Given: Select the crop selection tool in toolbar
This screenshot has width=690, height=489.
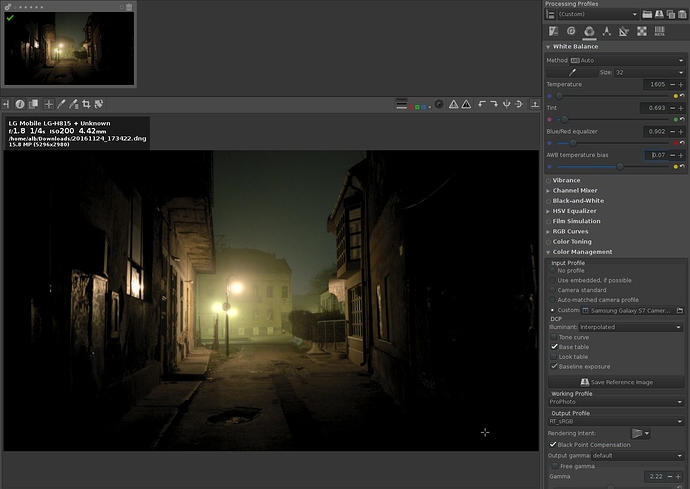Looking at the screenshot, I should (x=86, y=104).
